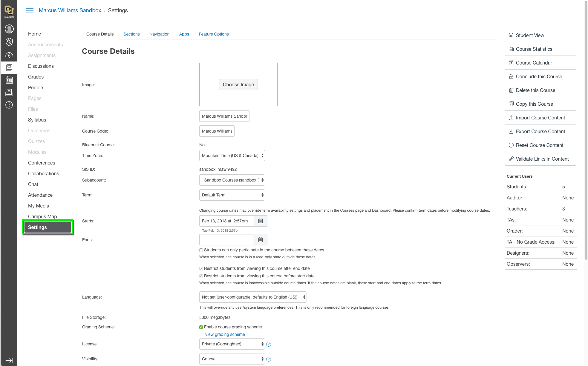Open the Starts date calendar picker
The width and height of the screenshot is (588, 366).
pyautogui.click(x=260, y=221)
